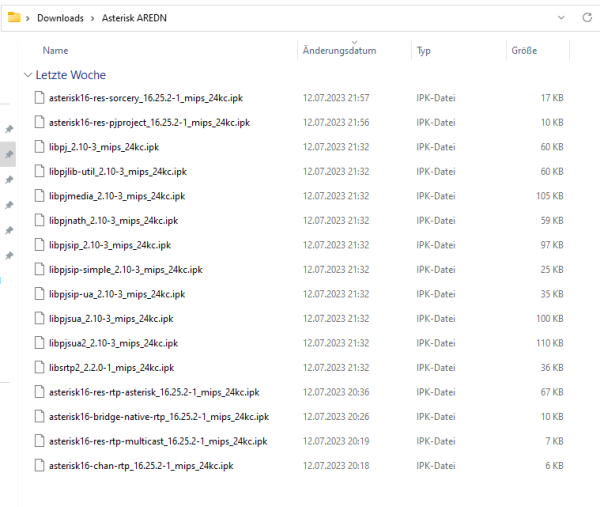The image size is (600, 507).
Task: Select asterisk16-res-pjproject_16.25.2-1_mips_24kc.ipk
Action: (149, 122)
